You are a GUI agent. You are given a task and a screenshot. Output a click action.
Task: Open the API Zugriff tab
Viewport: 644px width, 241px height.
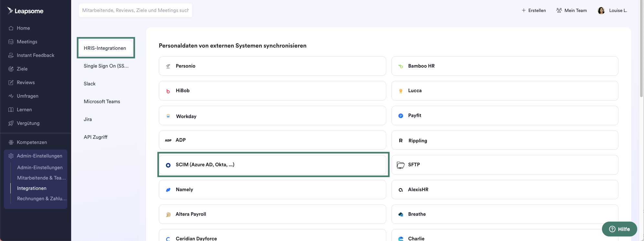click(x=95, y=137)
